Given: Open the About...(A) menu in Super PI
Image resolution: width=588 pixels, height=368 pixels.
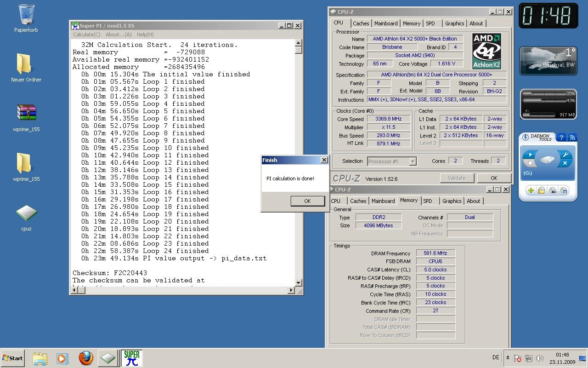Looking at the screenshot, I should tap(119, 34).
